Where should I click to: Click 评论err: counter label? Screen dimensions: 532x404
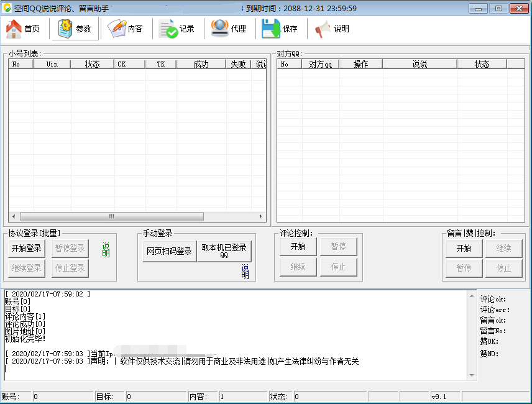(x=495, y=310)
